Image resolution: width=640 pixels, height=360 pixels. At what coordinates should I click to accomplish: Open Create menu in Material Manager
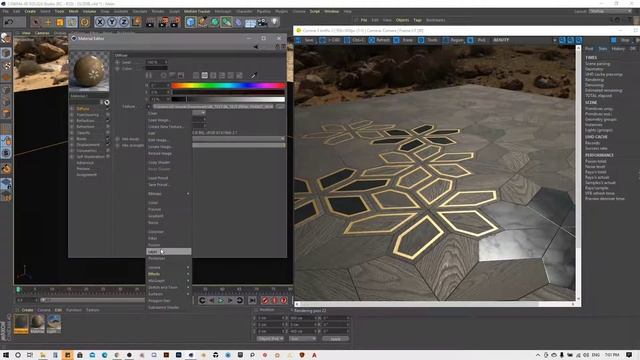pos(27,310)
